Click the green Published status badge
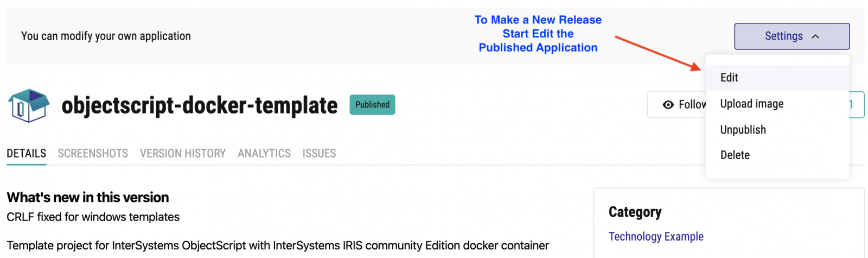This screenshot has height=258, width=868. coord(372,105)
